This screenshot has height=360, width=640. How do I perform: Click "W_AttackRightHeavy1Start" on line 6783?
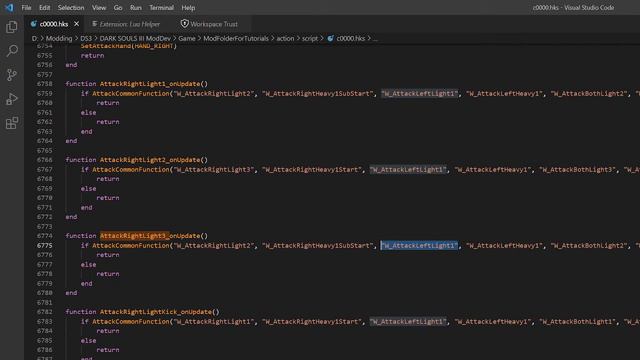tap(312, 321)
